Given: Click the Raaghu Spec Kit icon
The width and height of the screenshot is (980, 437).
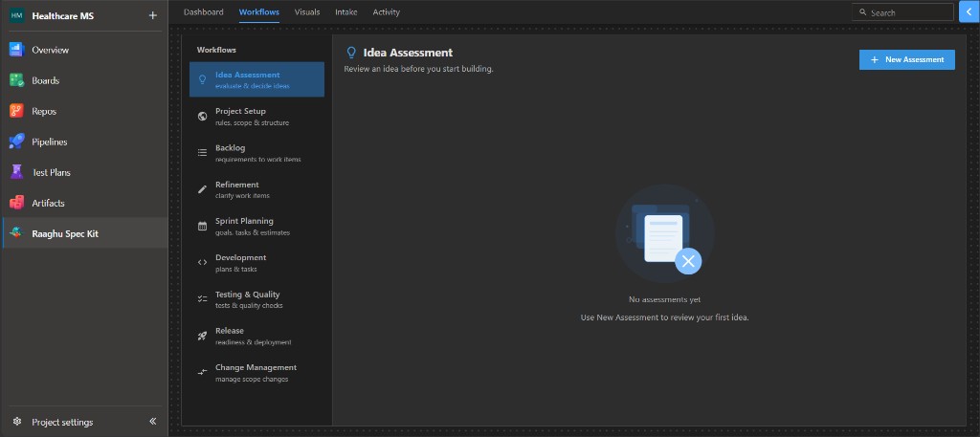Looking at the screenshot, I should click(16, 233).
